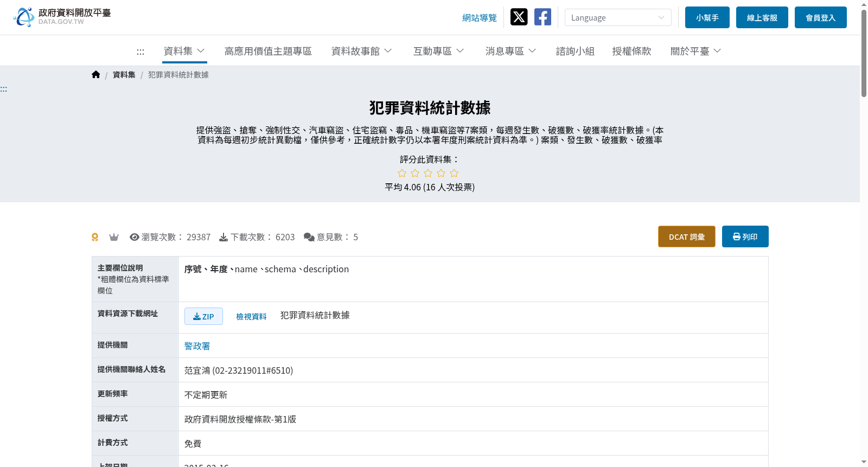Click 政府資料開放授權條款-第1版 text

[240, 419]
